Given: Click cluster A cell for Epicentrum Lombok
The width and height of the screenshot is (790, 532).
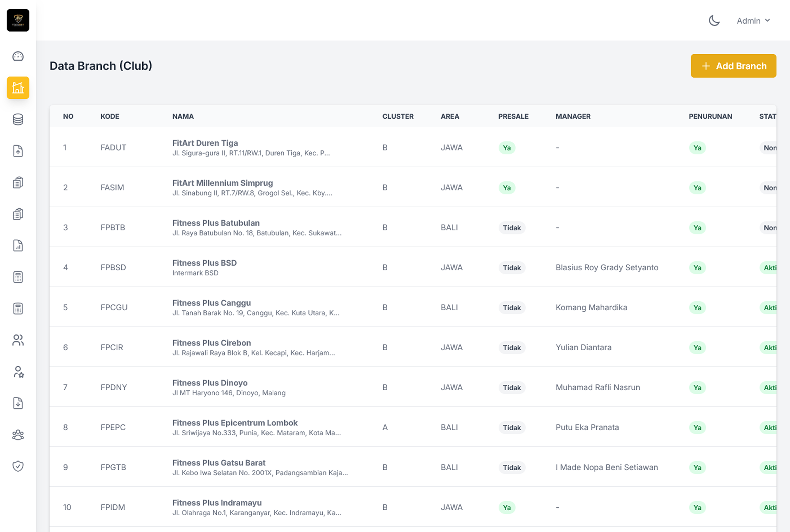Looking at the screenshot, I should [x=385, y=428].
